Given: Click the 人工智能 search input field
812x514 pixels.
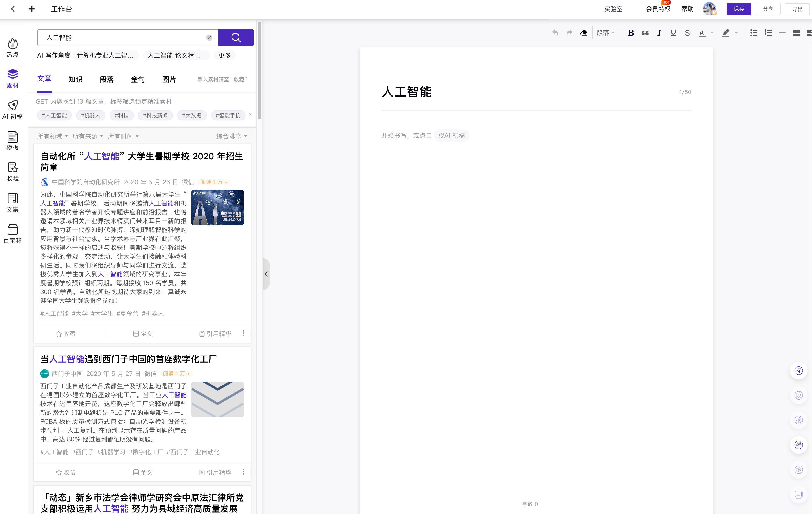Looking at the screenshot, I should tap(125, 37).
